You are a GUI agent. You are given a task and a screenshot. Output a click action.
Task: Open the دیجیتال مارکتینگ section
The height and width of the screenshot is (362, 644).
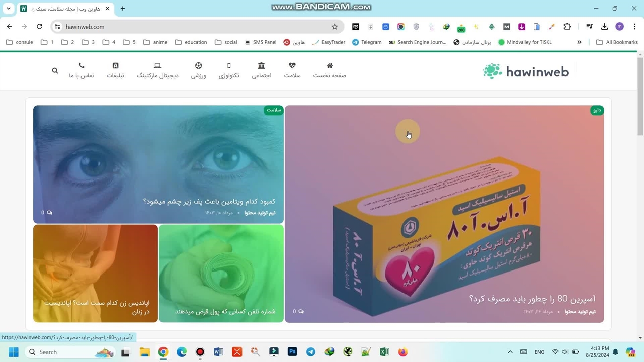157,70
